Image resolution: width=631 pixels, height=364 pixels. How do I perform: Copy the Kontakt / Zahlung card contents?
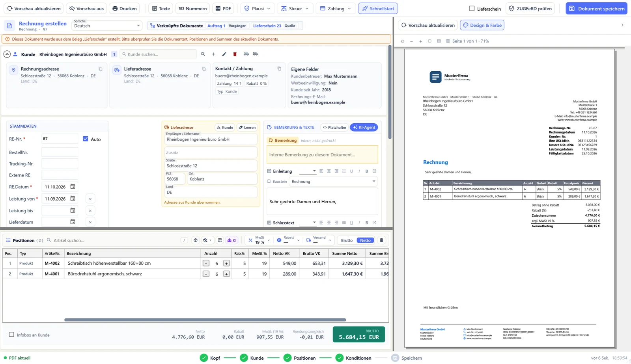[279, 69]
